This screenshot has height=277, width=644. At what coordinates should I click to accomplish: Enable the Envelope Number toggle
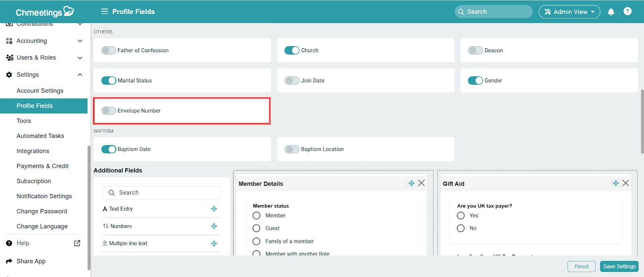coord(109,111)
